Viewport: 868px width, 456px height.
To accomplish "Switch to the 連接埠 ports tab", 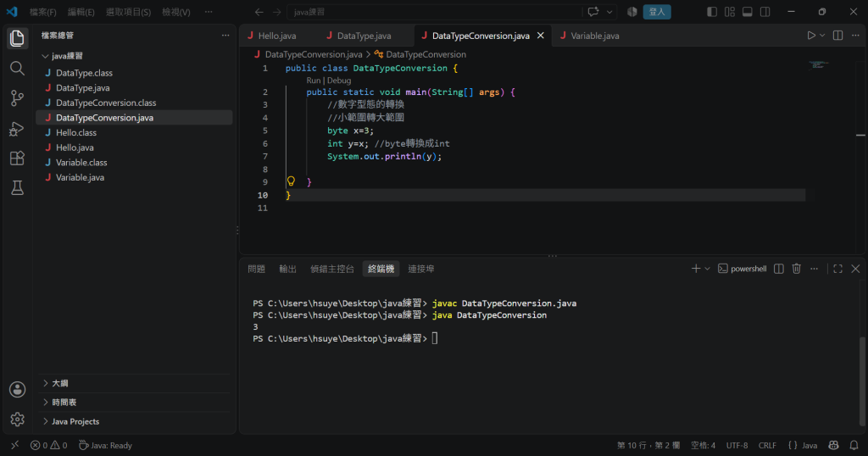I will click(421, 269).
